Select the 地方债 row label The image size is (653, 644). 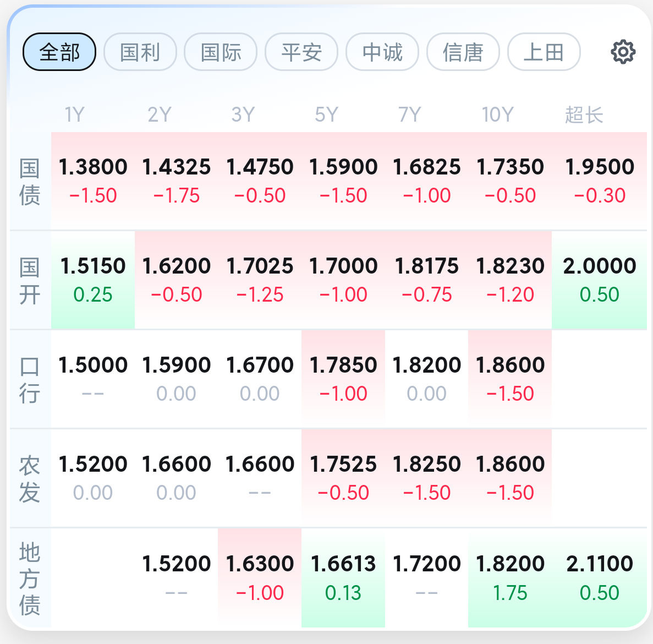(30, 578)
